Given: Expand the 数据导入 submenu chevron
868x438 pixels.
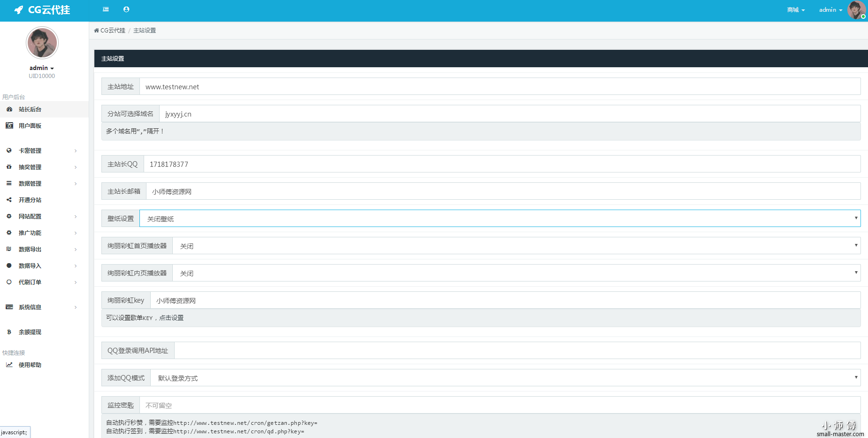Looking at the screenshot, I should [76, 266].
